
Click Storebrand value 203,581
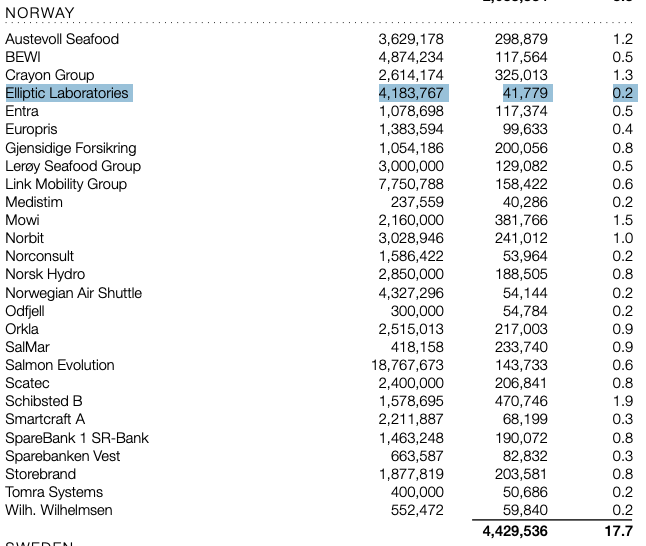521,474
